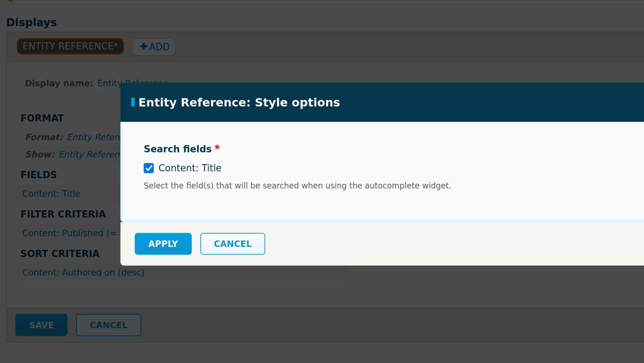This screenshot has width=644, height=363.
Task: Open the Format: Entity Reference setting link
Action: click(x=94, y=137)
